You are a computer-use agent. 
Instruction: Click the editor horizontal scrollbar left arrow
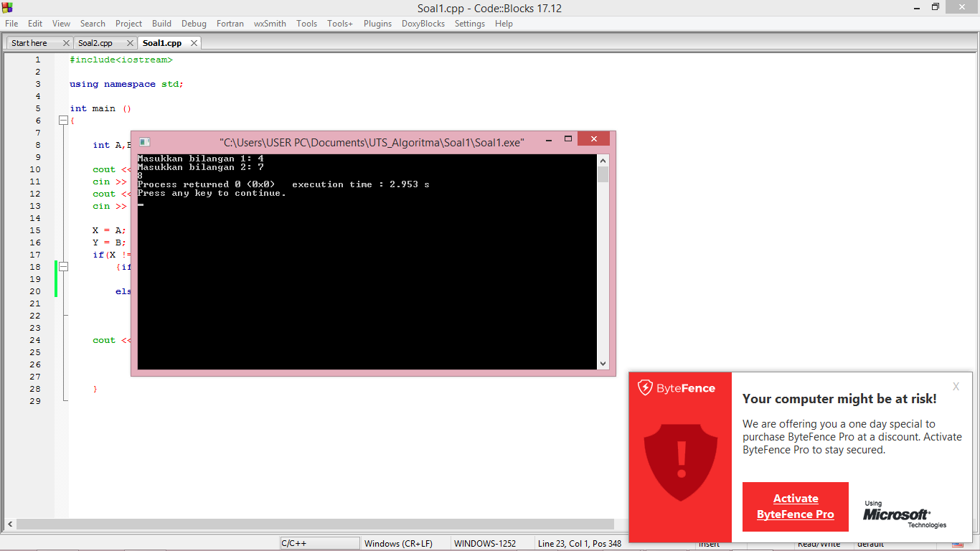click(x=9, y=524)
